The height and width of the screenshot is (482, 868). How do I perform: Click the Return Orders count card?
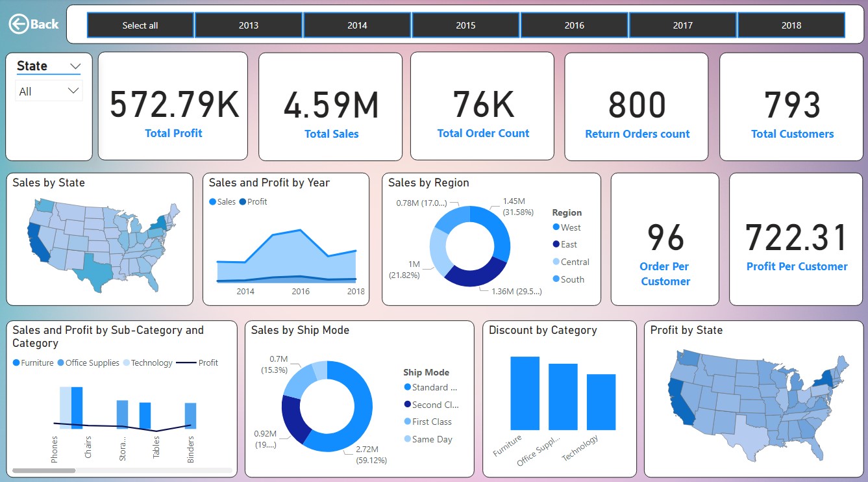[636, 106]
